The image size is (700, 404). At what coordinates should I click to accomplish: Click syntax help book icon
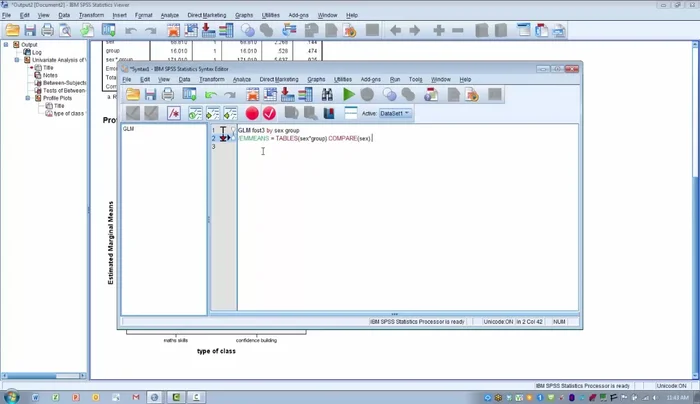329,113
